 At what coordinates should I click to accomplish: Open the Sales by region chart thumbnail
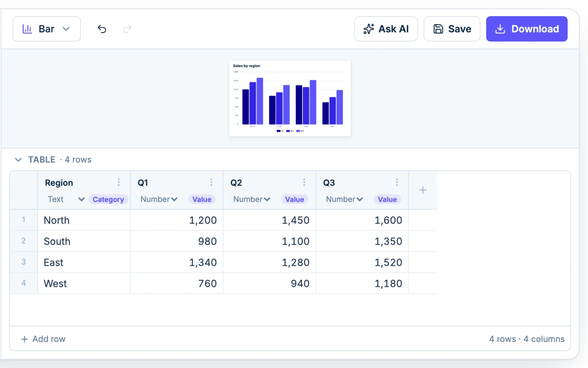pyautogui.click(x=290, y=98)
